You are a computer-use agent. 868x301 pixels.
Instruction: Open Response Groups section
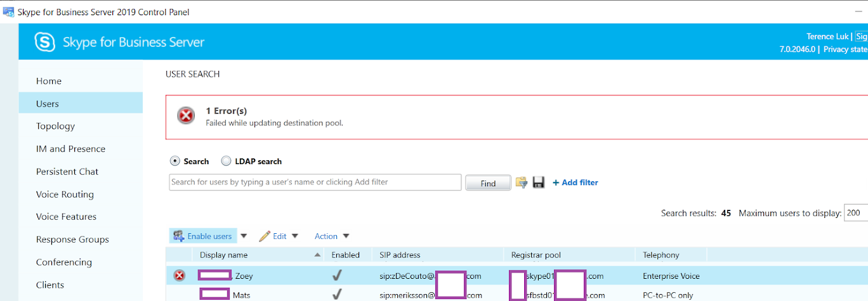click(72, 240)
